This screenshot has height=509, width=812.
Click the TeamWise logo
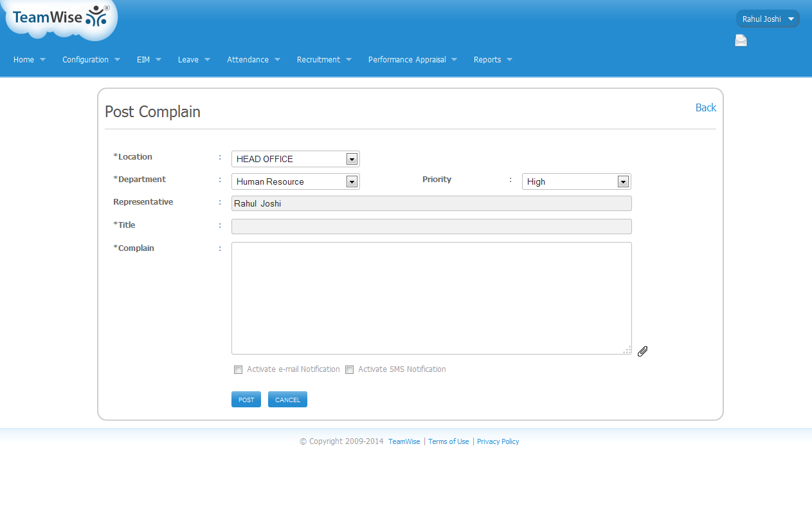pyautogui.click(x=60, y=17)
